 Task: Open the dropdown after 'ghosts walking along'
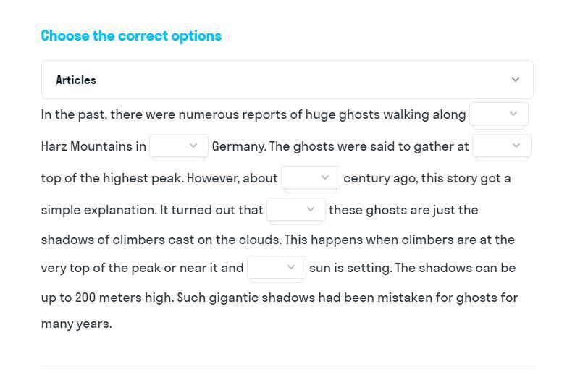pyautogui.click(x=498, y=114)
